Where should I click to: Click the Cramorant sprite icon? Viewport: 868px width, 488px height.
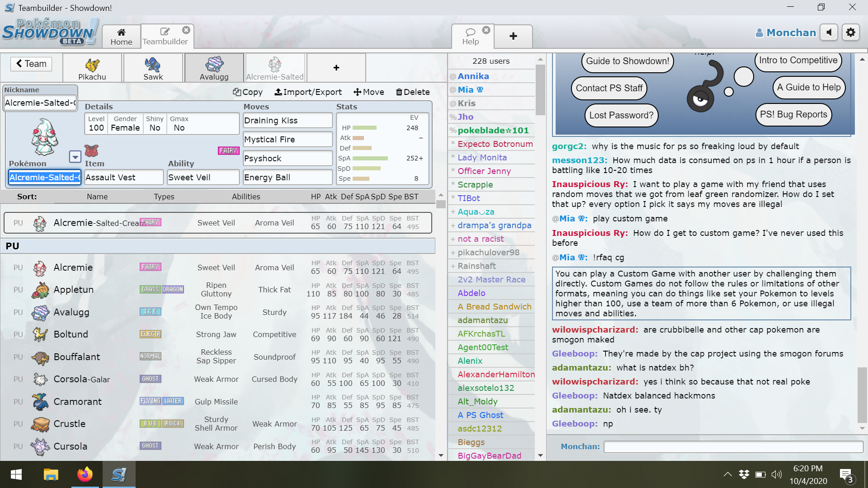(x=40, y=402)
